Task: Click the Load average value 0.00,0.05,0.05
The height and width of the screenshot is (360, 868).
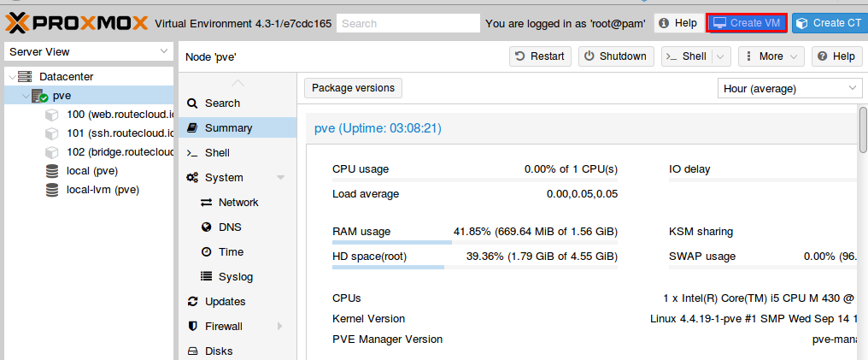Action: click(583, 194)
